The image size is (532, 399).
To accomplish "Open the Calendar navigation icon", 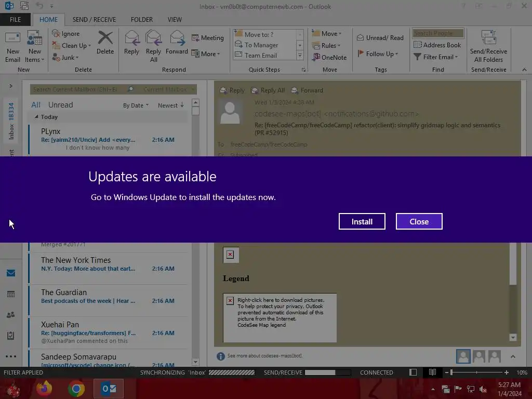I will coord(11,294).
